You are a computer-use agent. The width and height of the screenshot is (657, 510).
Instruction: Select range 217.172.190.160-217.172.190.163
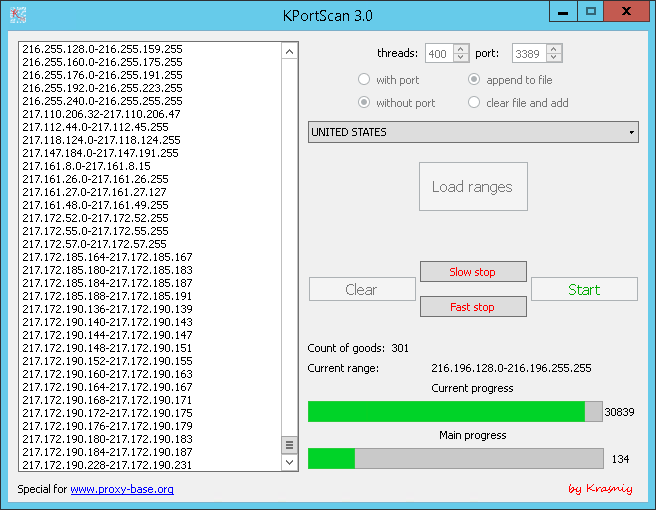pos(107,374)
